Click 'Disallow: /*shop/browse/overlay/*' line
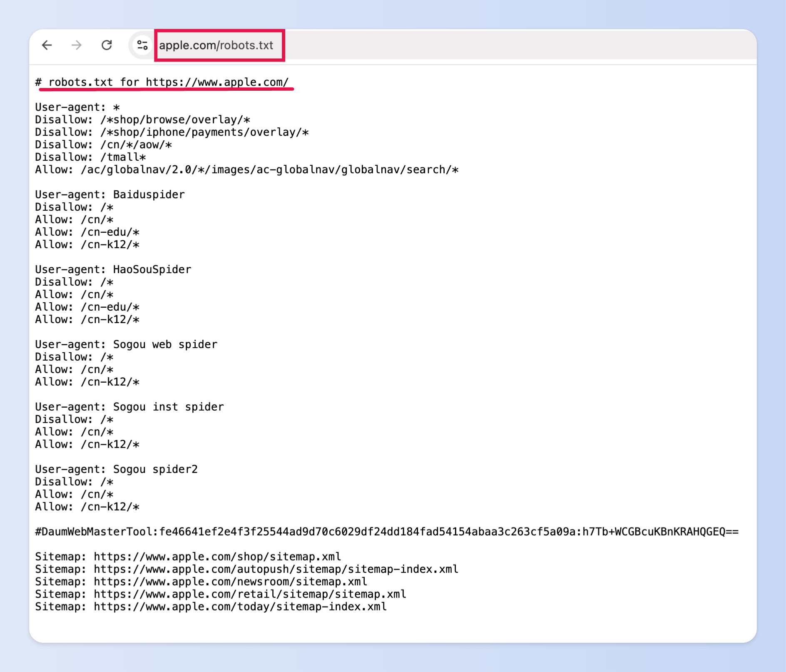The width and height of the screenshot is (786, 672). click(143, 120)
